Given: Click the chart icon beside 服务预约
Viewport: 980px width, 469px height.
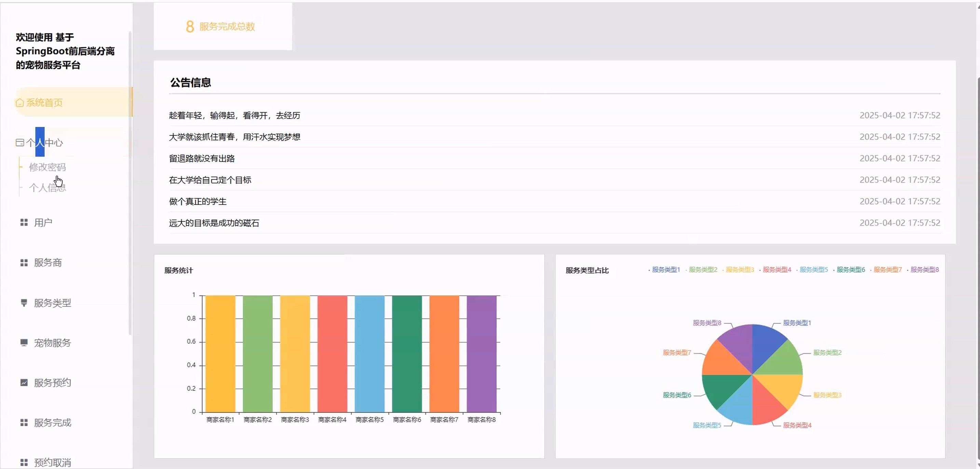Looking at the screenshot, I should pyautogui.click(x=24, y=382).
